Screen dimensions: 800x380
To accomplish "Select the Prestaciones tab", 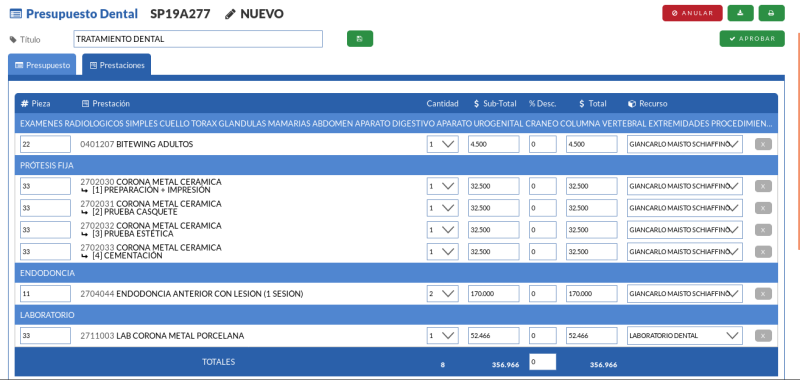I will pos(117,65).
